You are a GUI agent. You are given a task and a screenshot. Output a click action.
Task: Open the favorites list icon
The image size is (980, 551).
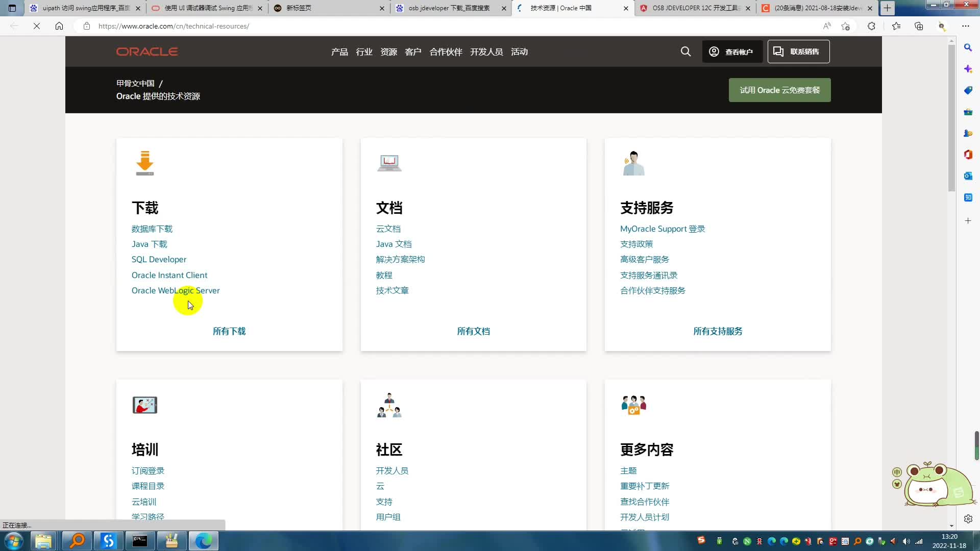coord(896,26)
